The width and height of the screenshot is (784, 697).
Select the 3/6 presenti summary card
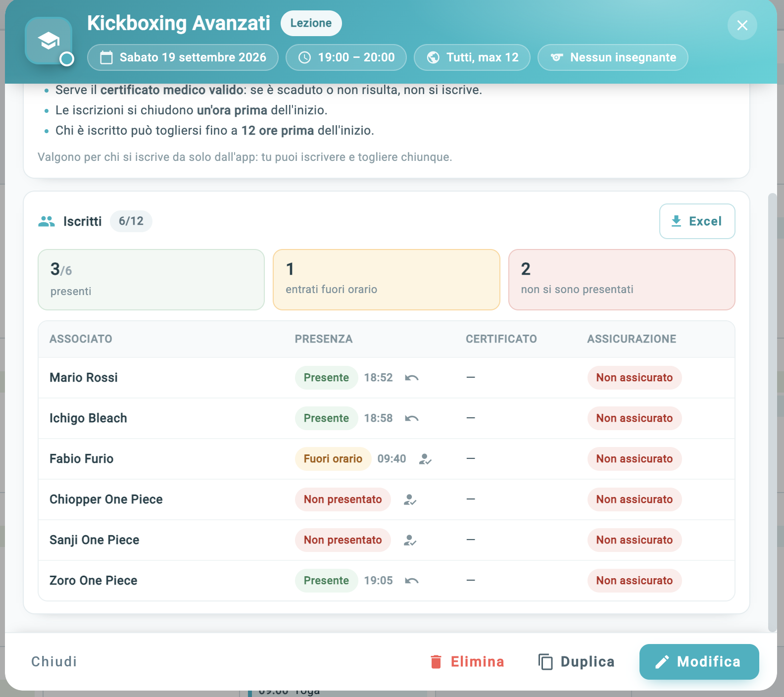[151, 280]
